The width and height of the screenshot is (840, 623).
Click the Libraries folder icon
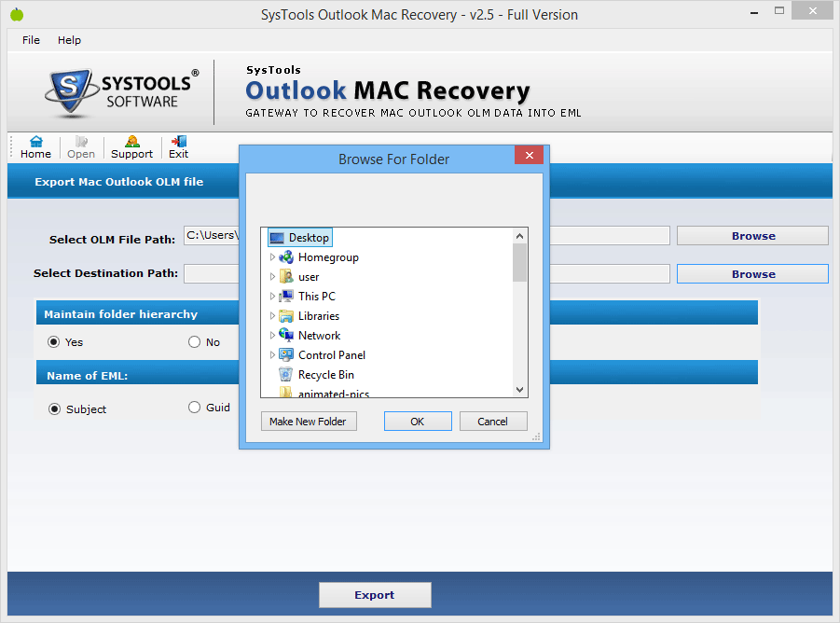[286, 316]
